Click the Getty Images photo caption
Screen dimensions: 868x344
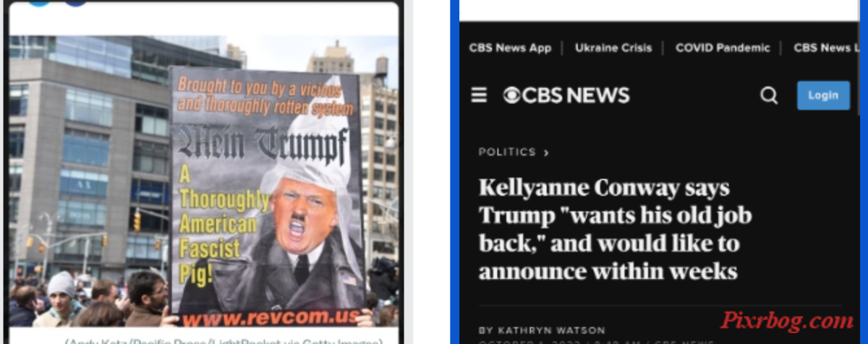[224, 341]
